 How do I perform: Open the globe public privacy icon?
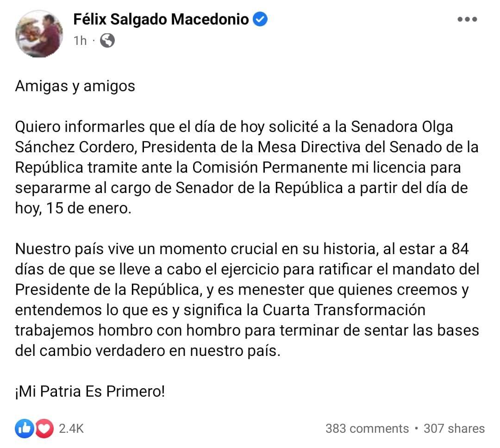tap(108, 41)
